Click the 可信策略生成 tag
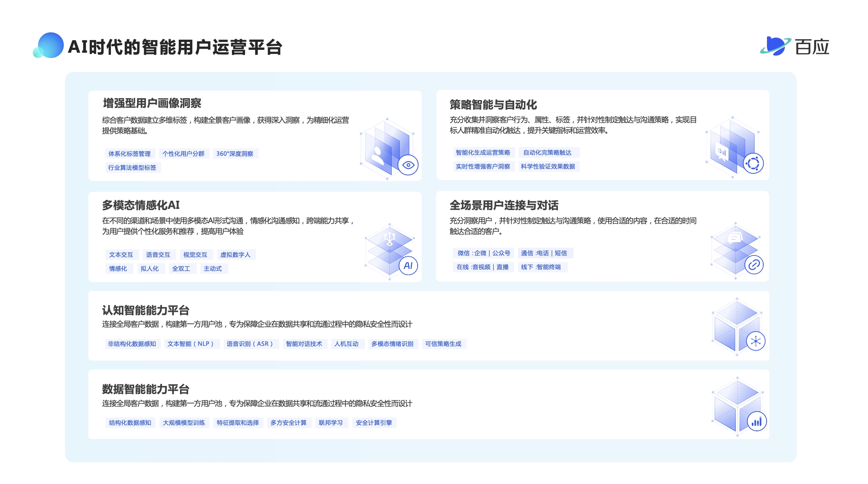Viewport: 868px width, 484px height. click(x=443, y=344)
